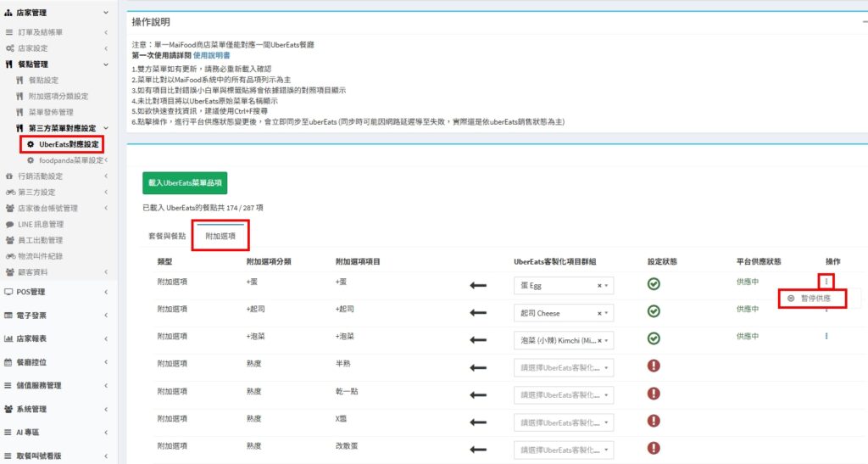Screen dimensions: 868x464
Task: Click the three-dot action icon for +蛋 row
Action: click(826, 281)
